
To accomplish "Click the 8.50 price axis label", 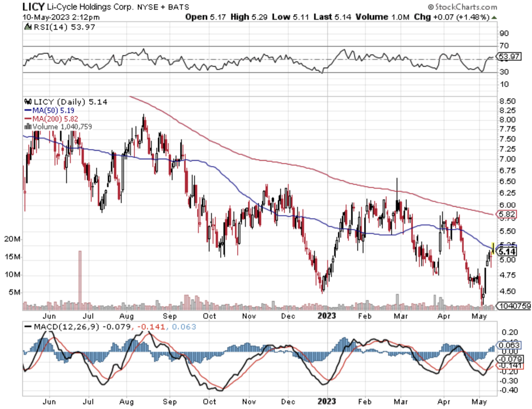I will [x=507, y=101].
